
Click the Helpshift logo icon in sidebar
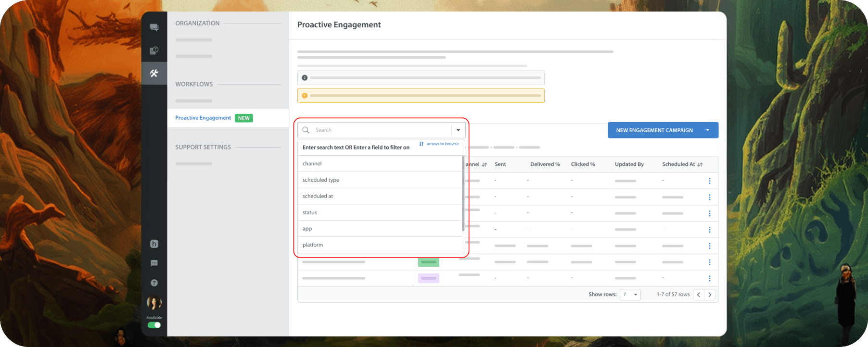click(154, 244)
